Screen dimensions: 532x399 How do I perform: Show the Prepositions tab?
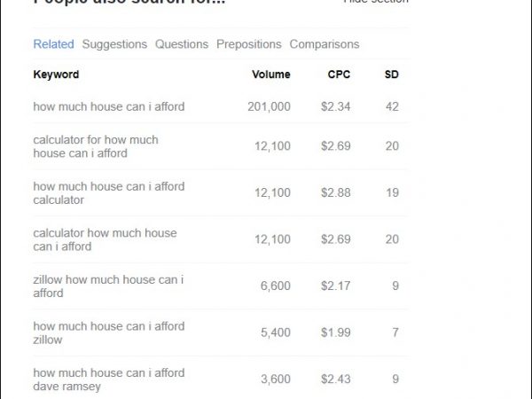click(x=249, y=44)
